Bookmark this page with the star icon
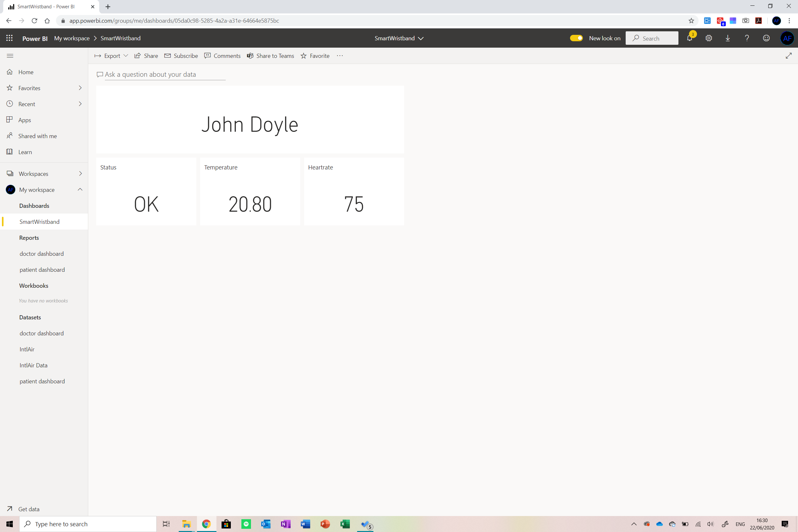This screenshot has width=798, height=532. [x=691, y=21]
